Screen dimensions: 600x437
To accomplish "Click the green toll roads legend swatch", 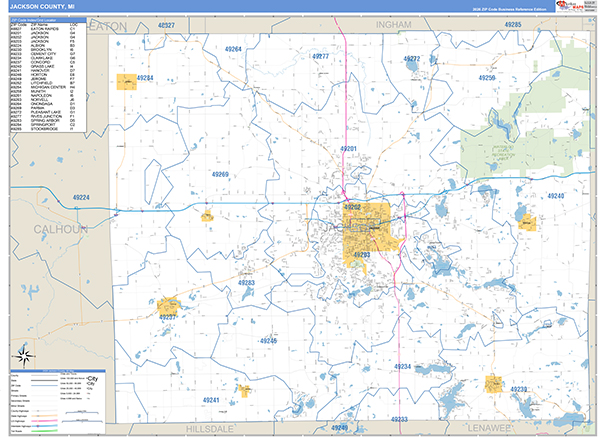I will pyautogui.click(x=48, y=413).
